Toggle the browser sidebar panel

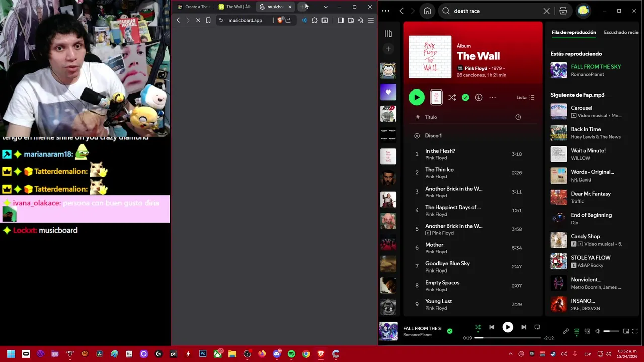pyautogui.click(x=341, y=20)
